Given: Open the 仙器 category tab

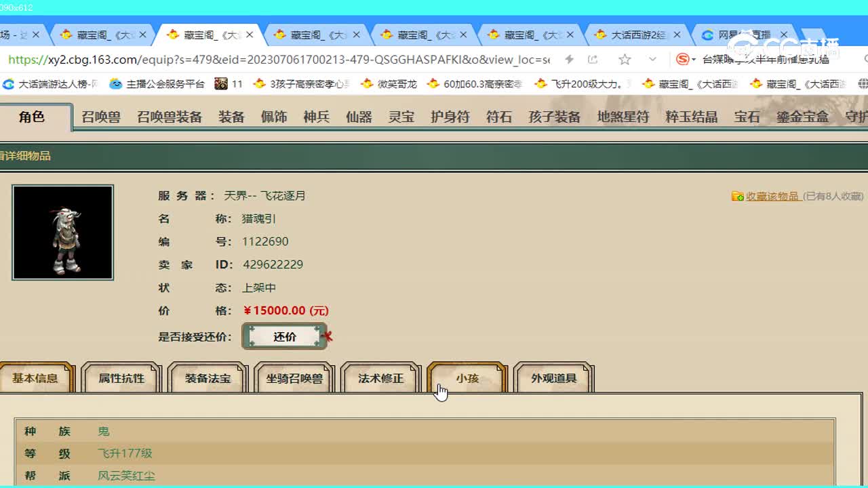Looking at the screenshot, I should pos(359,117).
